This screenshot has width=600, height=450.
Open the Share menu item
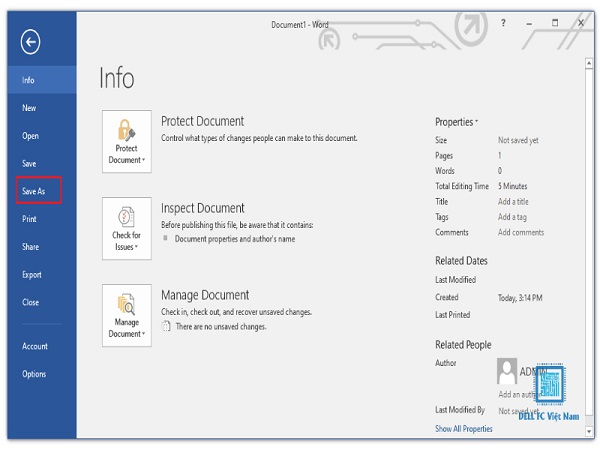point(31,247)
